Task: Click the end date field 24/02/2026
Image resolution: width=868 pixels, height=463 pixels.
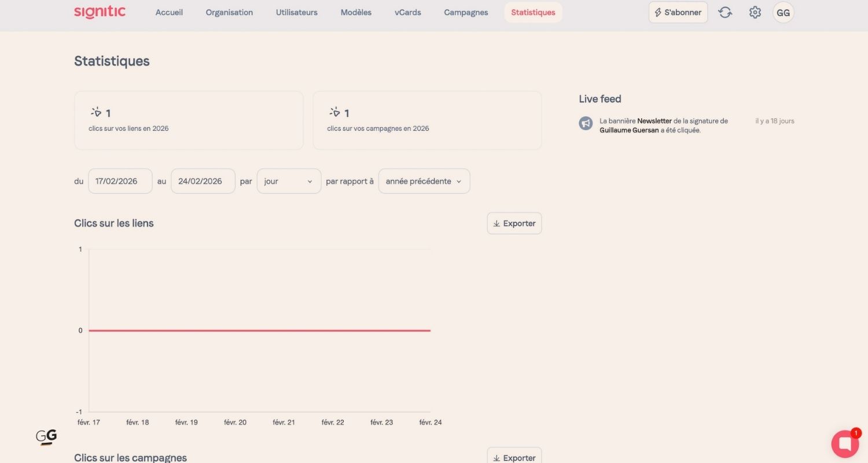Action: (203, 181)
